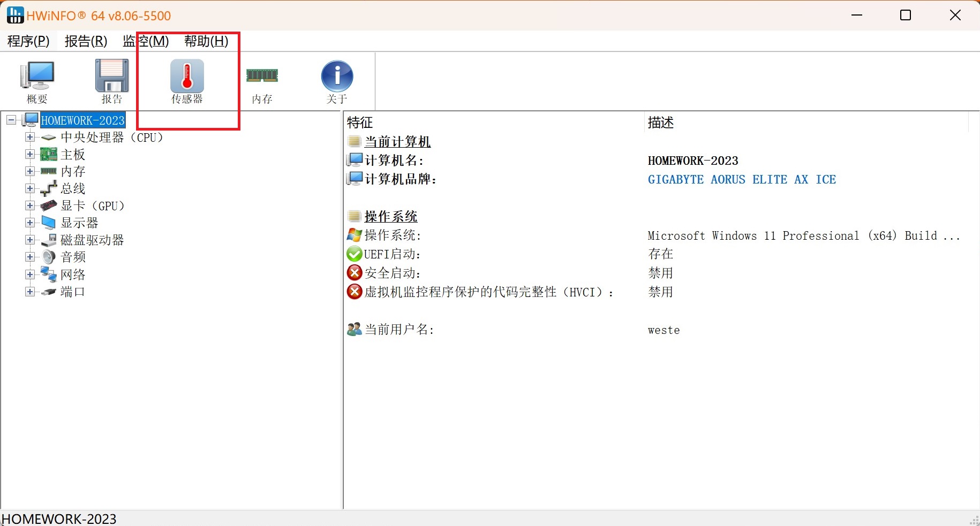
Task: Click the 内存 RAM stick icon in tree
Action: 48,171
